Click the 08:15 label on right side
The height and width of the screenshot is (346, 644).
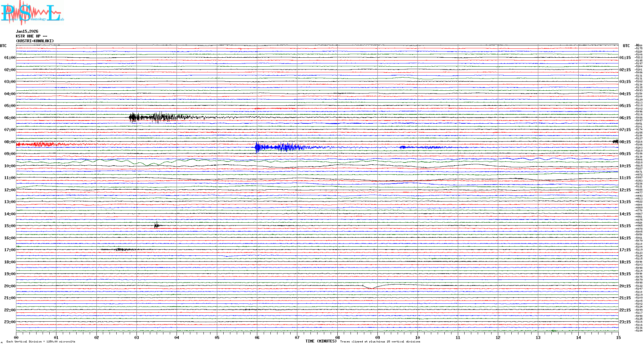625,142
